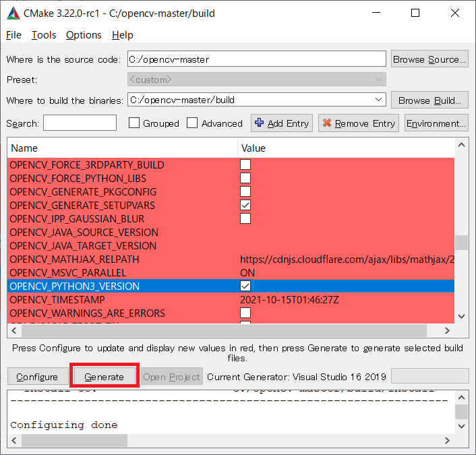Select the OPENCV_IPP_GAUSSIAN_BLUR entry name

[x=77, y=218]
